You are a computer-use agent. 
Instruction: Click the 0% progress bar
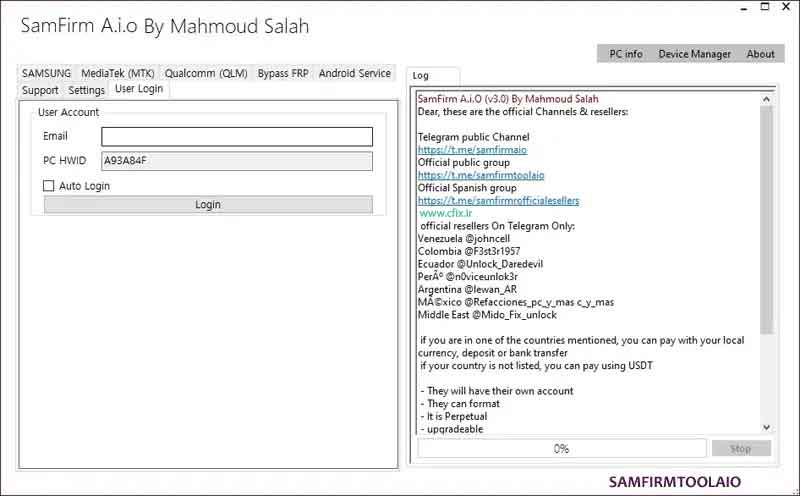[x=562, y=449]
